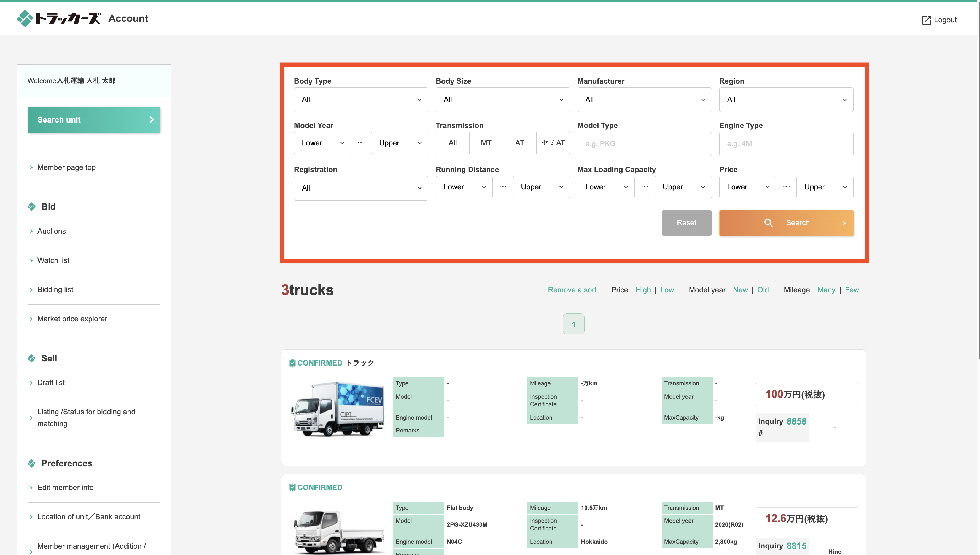Sort by Price High link
The width and height of the screenshot is (980, 555).
click(643, 290)
